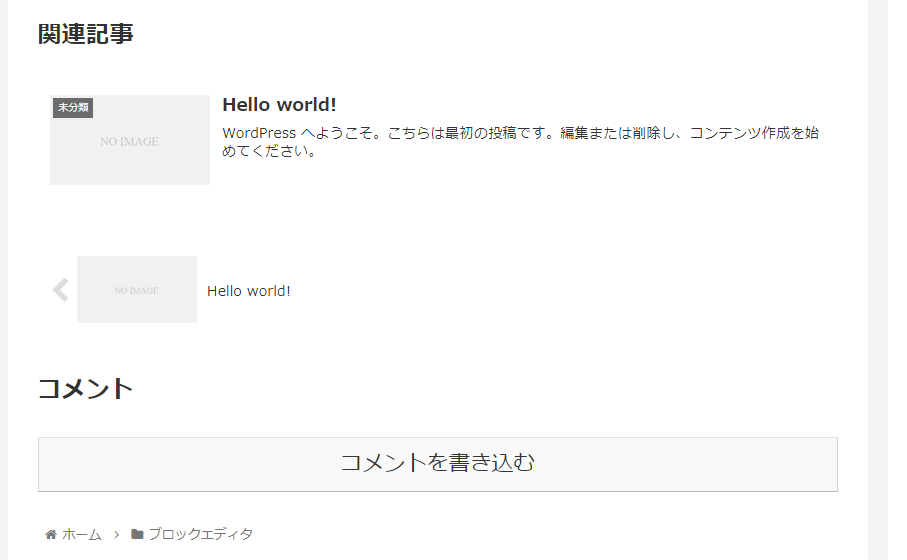
Task: Click the related article excerpt text
Action: pos(521,142)
